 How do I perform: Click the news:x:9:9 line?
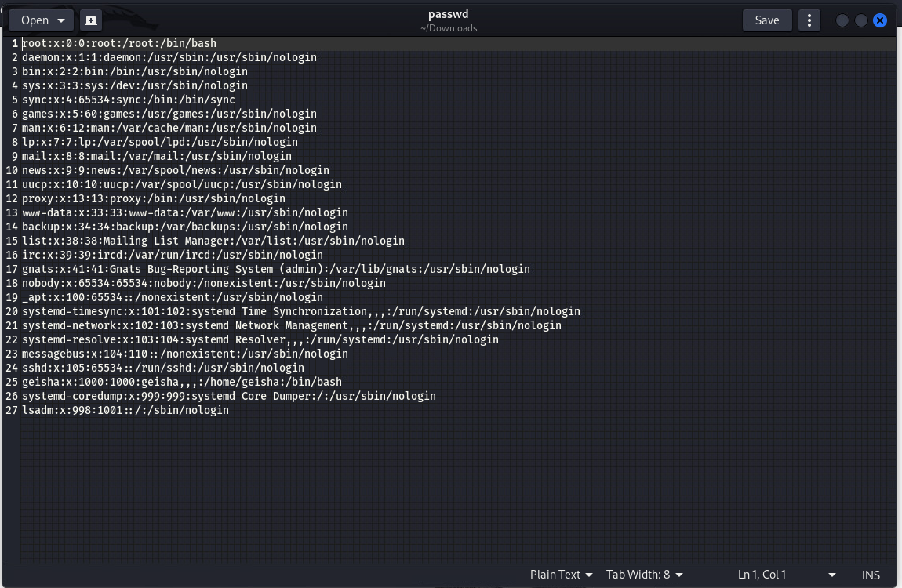click(x=176, y=170)
